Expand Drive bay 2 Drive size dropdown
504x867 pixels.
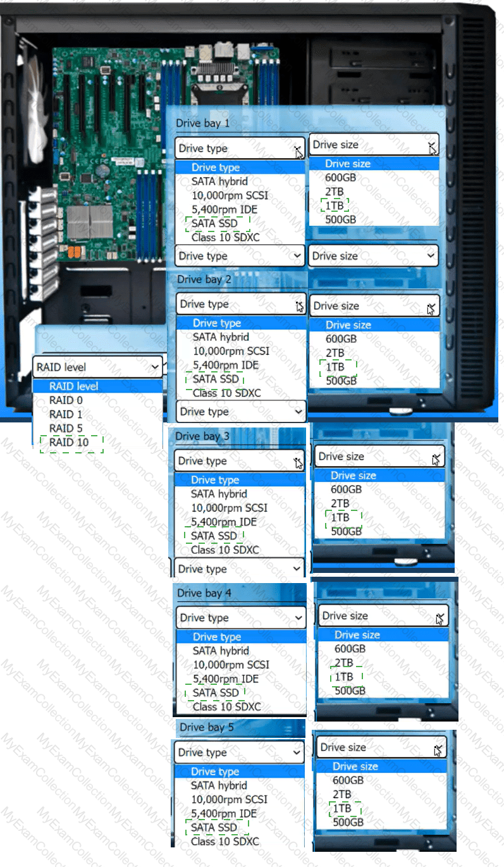point(375,306)
